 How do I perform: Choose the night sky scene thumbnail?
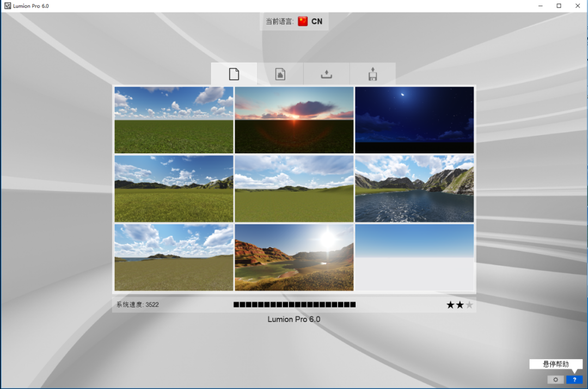click(x=414, y=120)
